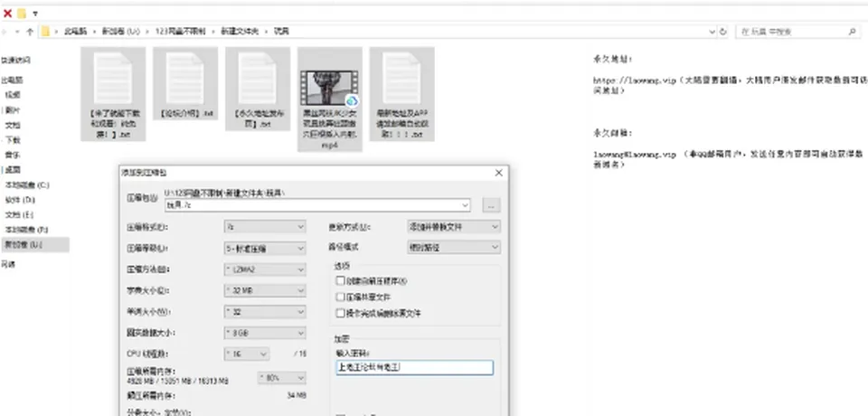Open the recent locations dropdown arrow

(x=19, y=33)
